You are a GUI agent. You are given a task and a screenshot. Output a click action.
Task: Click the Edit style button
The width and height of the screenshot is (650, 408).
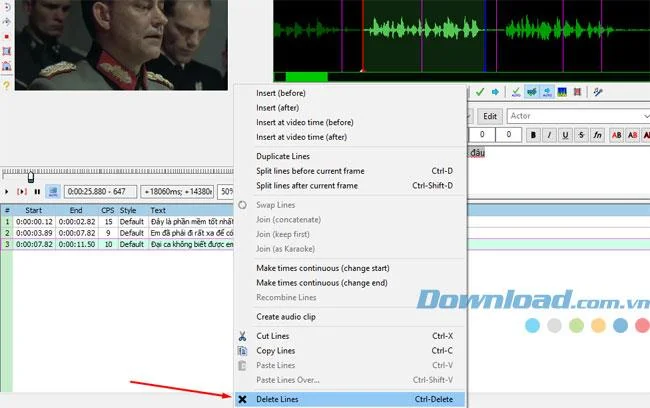[490, 116]
